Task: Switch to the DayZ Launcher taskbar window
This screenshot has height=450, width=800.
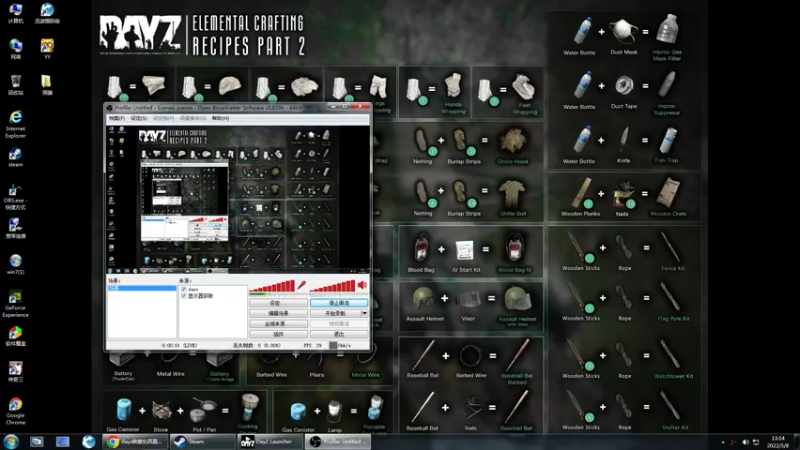Action: click(x=270, y=441)
